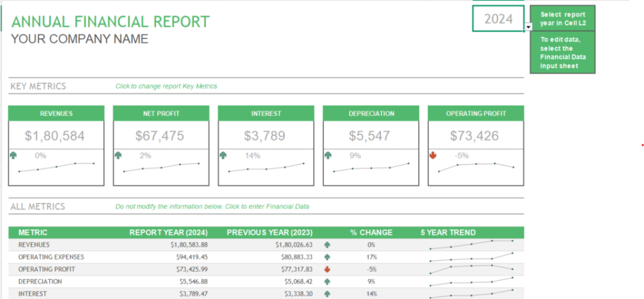Click the up-arrow icon in the Depreciation table row
The height and width of the screenshot is (299, 644).
click(x=327, y=282)
